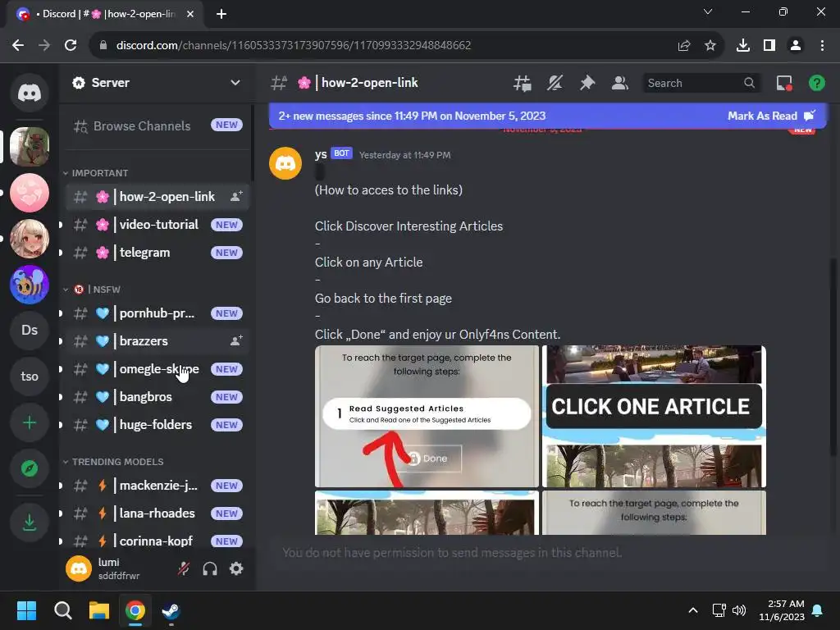Screen dimensions: 840x630
Task: Click create invite icon on how-2-open-link
Action: 235,196
